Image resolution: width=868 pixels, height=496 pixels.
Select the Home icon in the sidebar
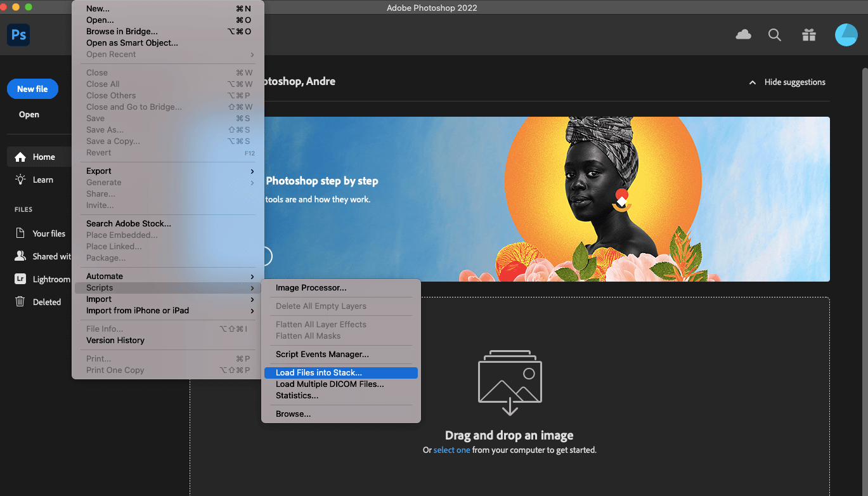coord(39,157)
